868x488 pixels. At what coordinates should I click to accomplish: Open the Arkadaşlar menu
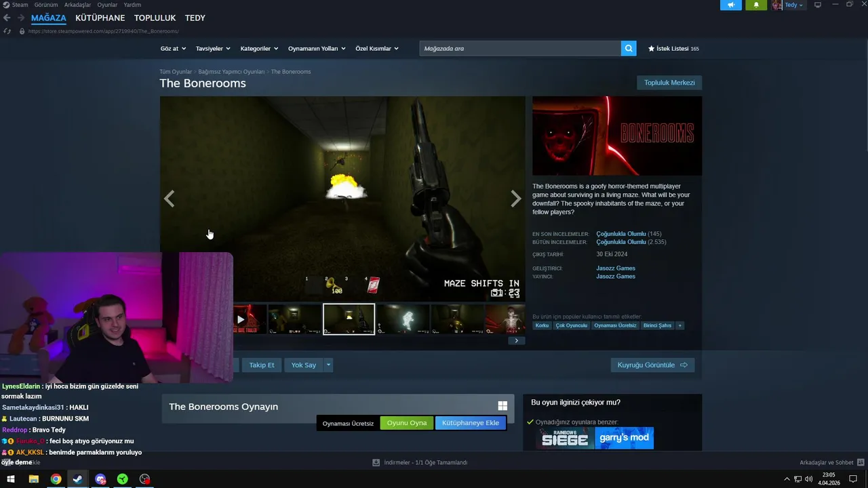(77, 5)
